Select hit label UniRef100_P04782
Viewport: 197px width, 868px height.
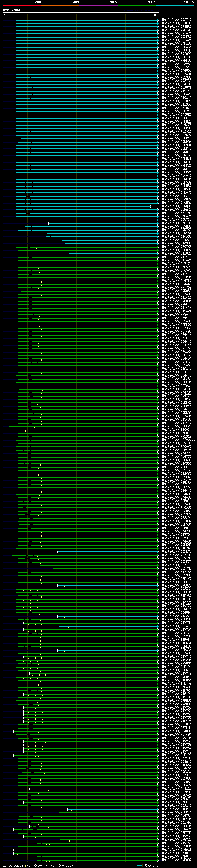tap(177, 281)
